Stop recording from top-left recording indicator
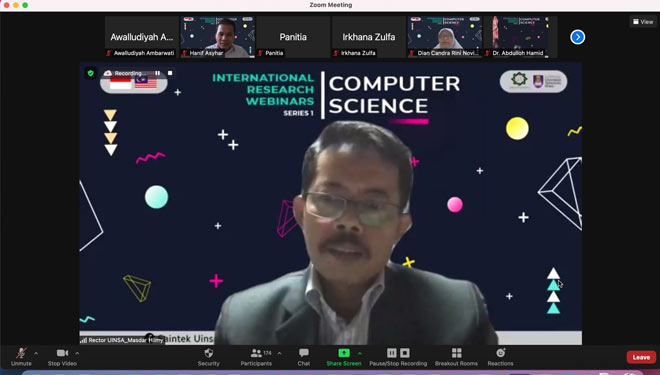This screenshot has height=375, width=660. tap(170, 73)
